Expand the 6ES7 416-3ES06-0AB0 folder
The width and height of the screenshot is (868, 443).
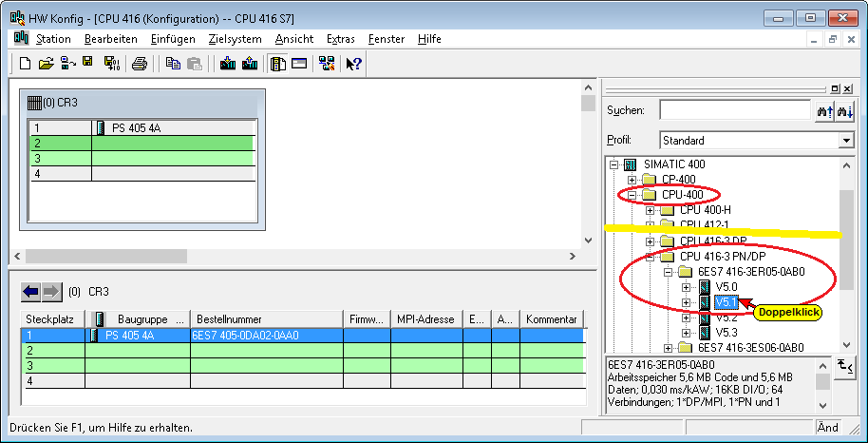point(669,348)
